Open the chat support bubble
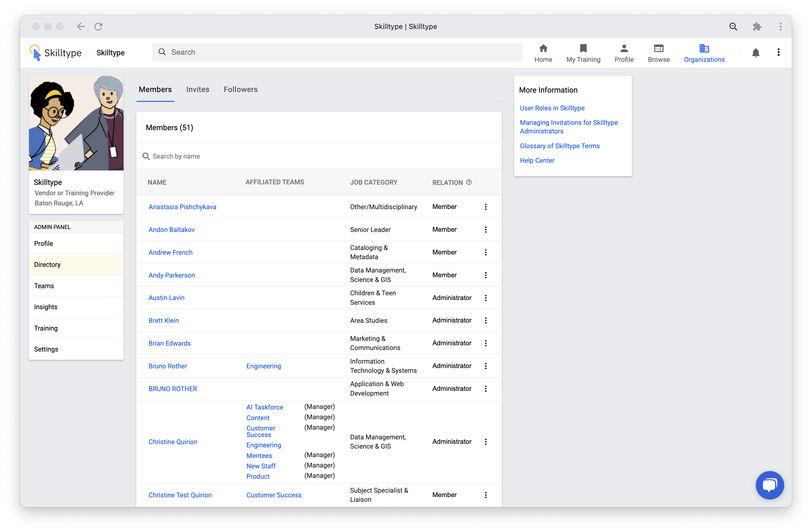Image resolution: width=812 pixels, height=532 pixels. tap(769, 485)
